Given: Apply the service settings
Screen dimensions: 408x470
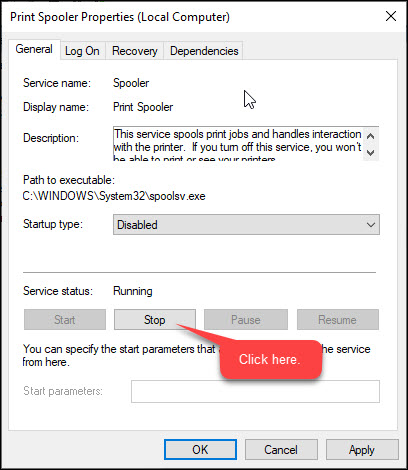Looking at the screenshot, I should point(362,450).
